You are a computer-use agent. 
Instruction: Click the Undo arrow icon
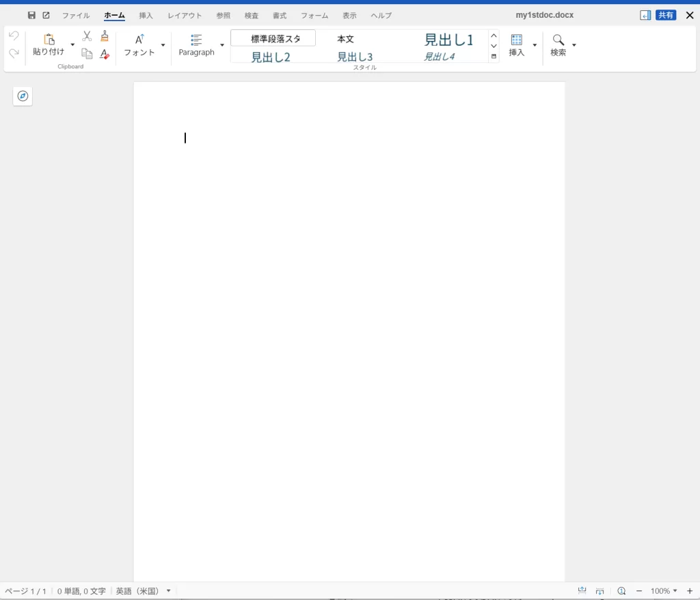point(13,36)
